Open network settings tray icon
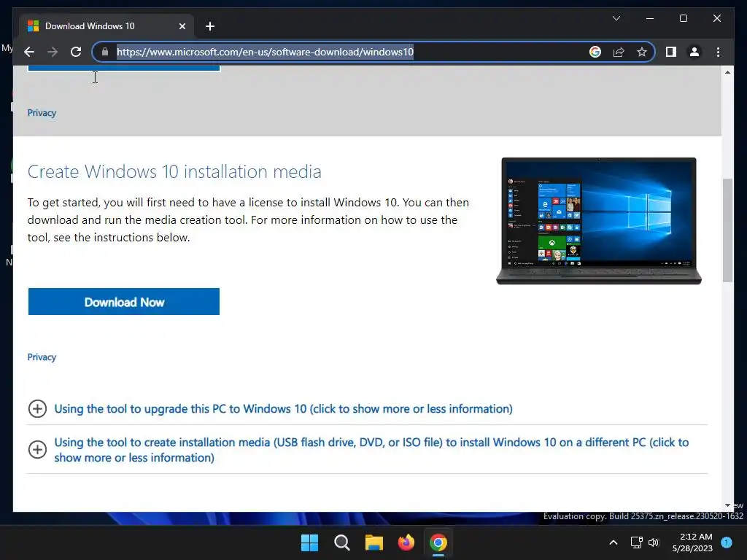Viewport: 747px width, 560px height. coord(636,542)
